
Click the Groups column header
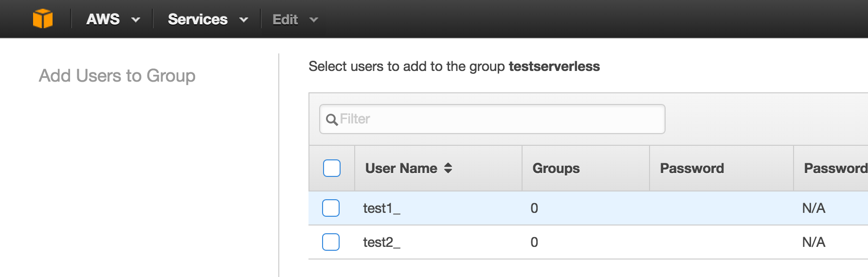556,168
